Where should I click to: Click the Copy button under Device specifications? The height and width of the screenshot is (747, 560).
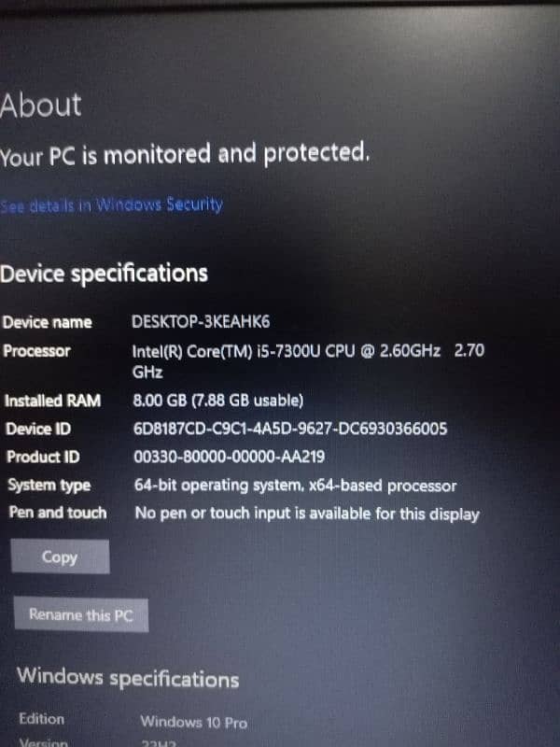(60, 557)
